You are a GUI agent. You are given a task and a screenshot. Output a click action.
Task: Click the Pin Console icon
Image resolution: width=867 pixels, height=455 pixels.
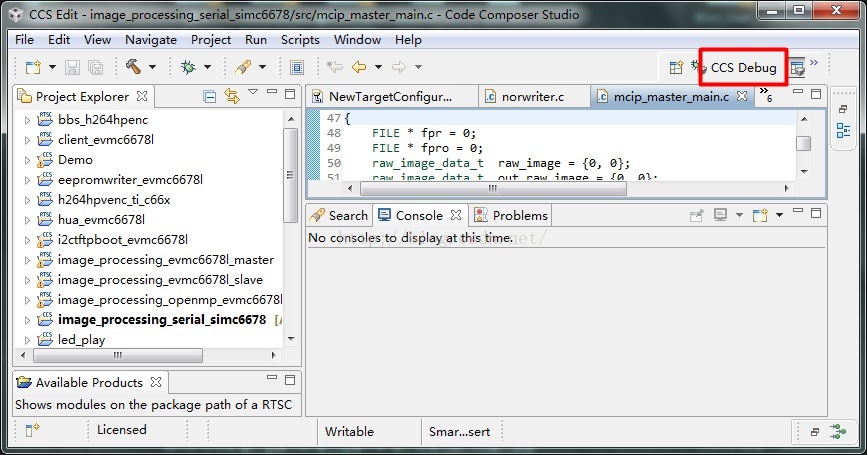point(697,215)
